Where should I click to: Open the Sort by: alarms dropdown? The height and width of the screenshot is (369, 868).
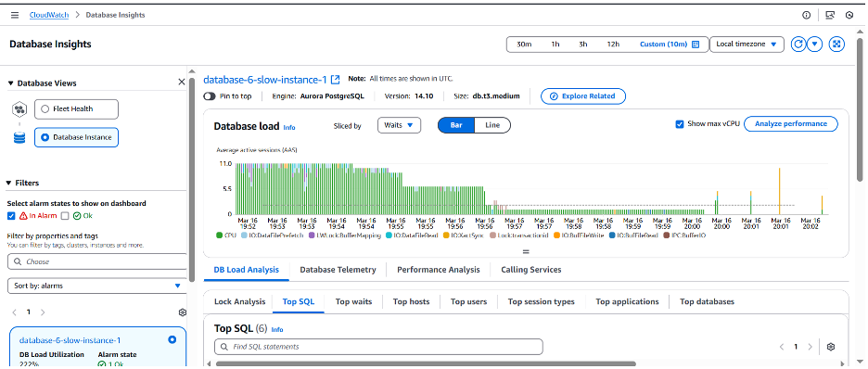pos(97,286)
